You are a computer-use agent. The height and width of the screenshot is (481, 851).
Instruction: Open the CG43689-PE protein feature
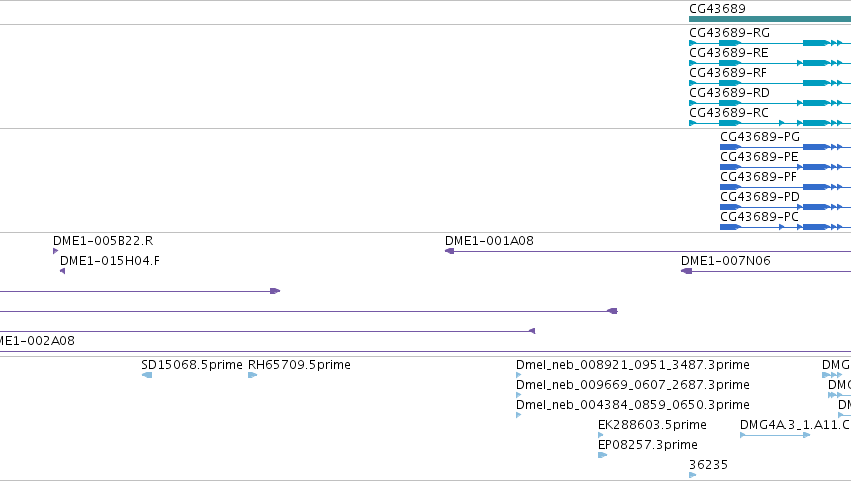(x=785, y=167)
